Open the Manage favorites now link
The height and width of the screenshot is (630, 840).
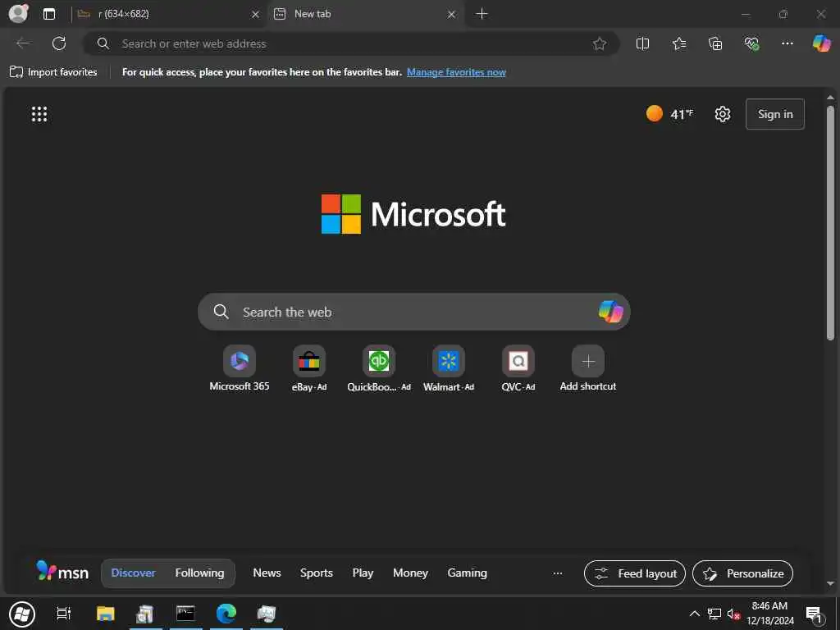point(456,72)
